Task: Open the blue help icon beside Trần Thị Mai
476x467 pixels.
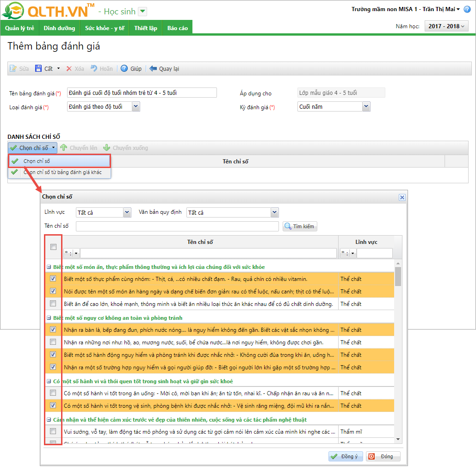Action: click(x=467, y=9)
